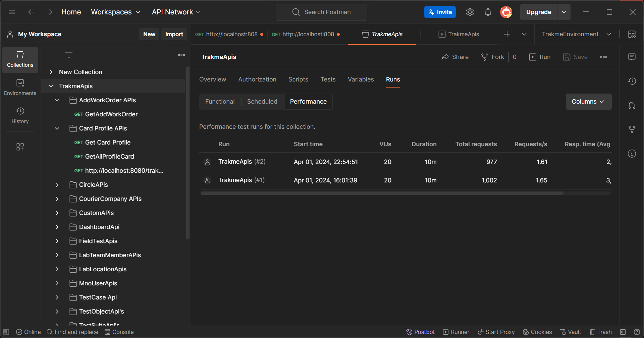Switch to the Overview tab
This screenshot has height=338, width=644.
click(x=213, y=79)
